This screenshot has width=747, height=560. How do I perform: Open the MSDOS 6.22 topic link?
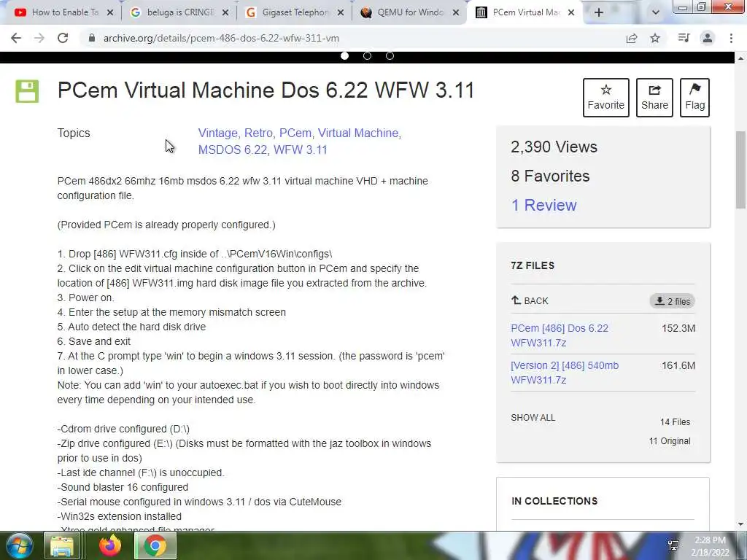(x=233, y=150)
